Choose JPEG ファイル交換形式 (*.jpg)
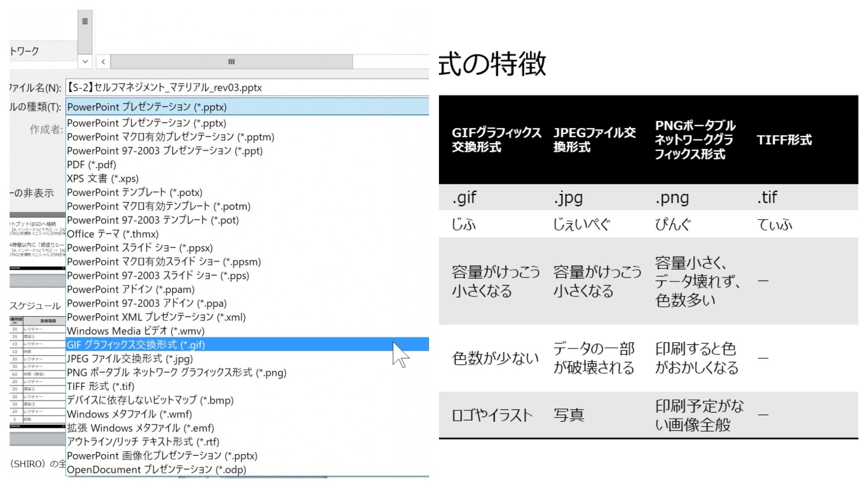Screen dimensions: 868x488 [247, 359]
